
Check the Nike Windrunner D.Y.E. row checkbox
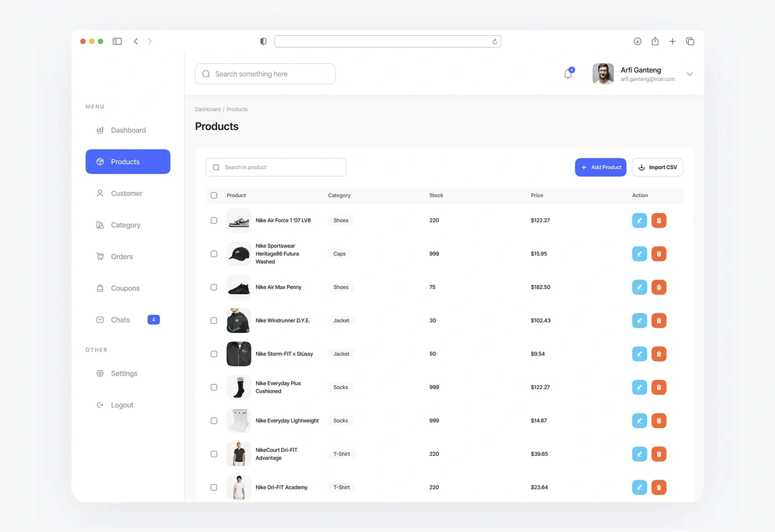pyautogui.click(x=214, y=321)
